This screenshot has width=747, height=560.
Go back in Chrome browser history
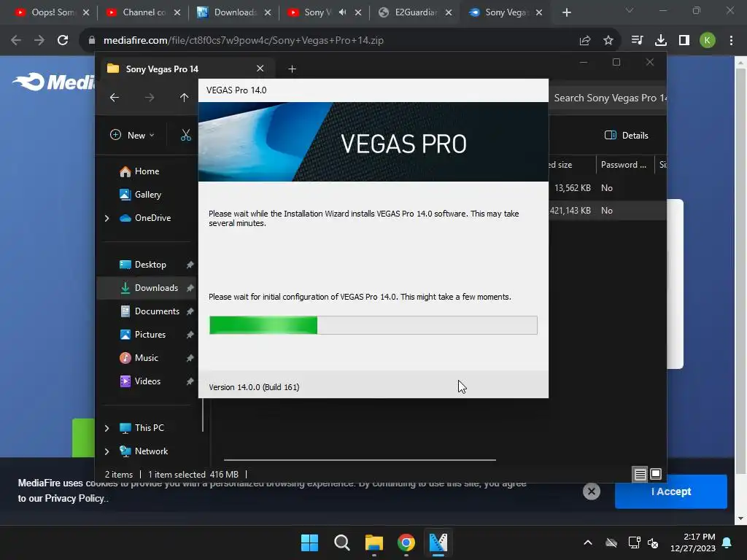coord(16,41)
